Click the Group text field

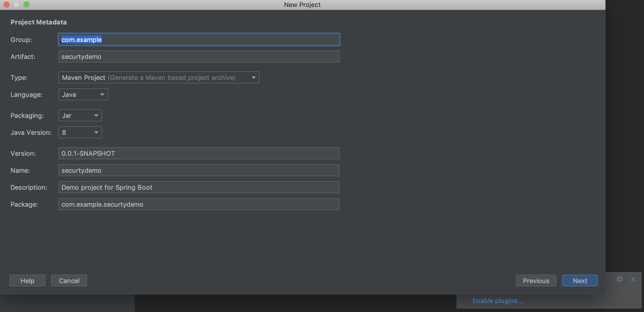pyautogui.click(x=199, y=39)
